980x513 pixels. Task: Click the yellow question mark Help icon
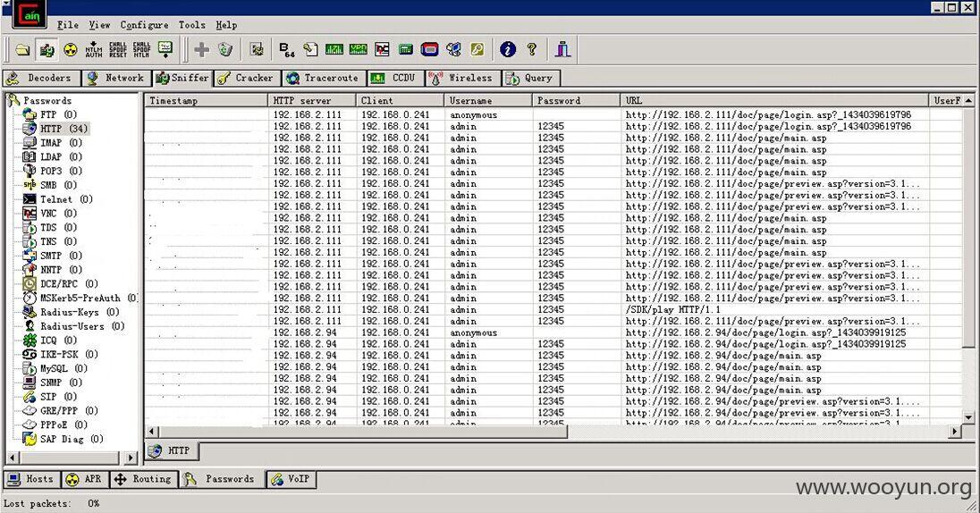pos(532,49)
